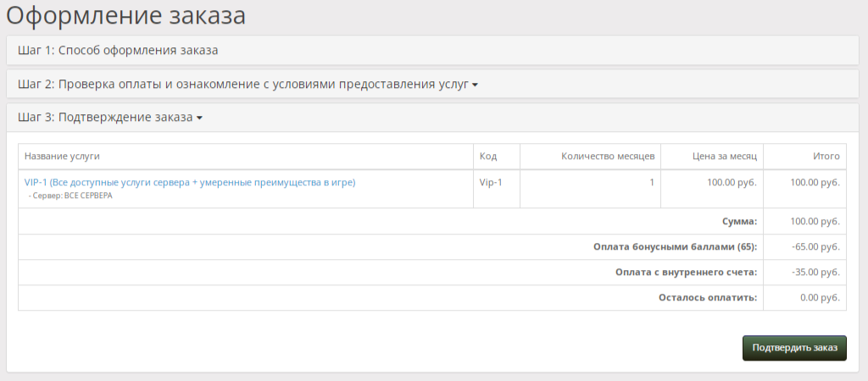Click the Итого column header
Image resolution: width=868 pixels, height=381 pixels.
click(826, 157)
